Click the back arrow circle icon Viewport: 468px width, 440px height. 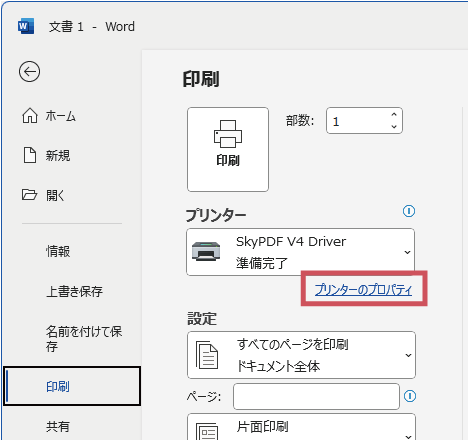(29, 71)
